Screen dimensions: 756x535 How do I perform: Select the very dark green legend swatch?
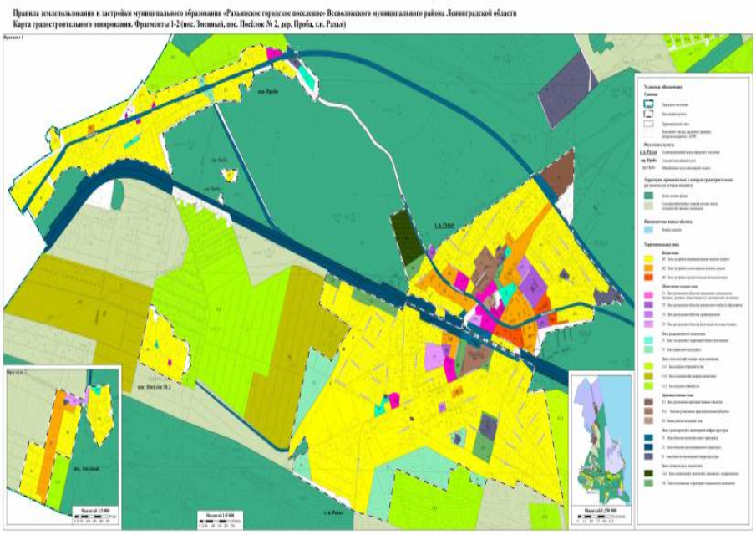649,473
